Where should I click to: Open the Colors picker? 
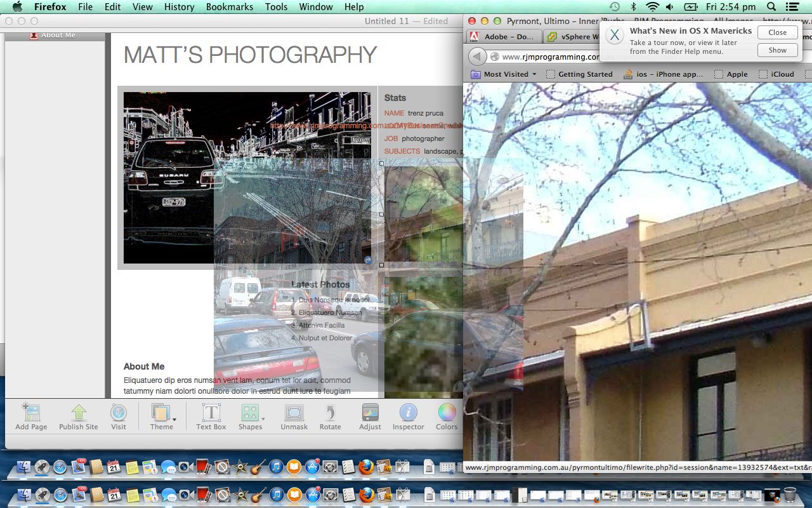point(447,417)
